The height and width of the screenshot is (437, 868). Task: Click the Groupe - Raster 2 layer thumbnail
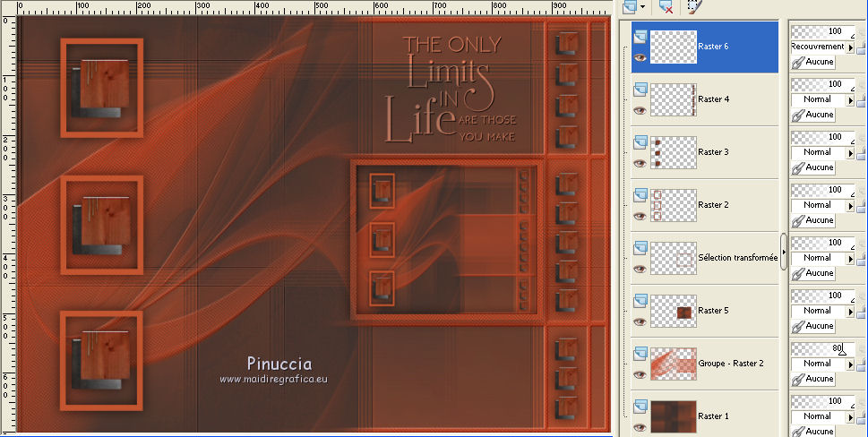[673, 364]
